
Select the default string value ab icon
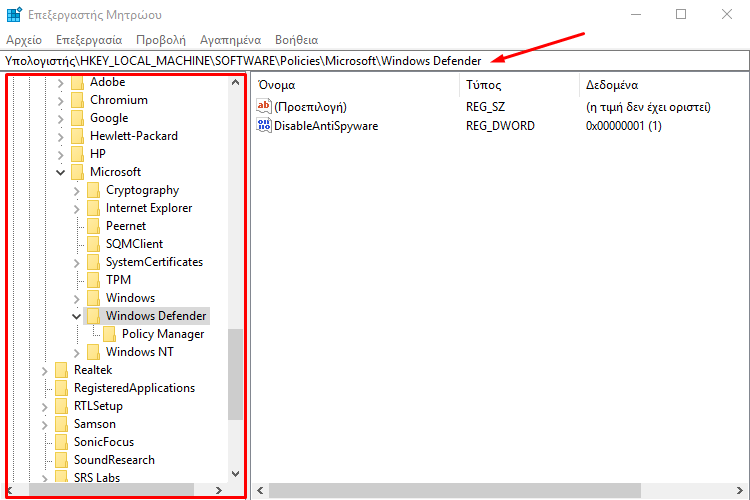coord(264,106)
